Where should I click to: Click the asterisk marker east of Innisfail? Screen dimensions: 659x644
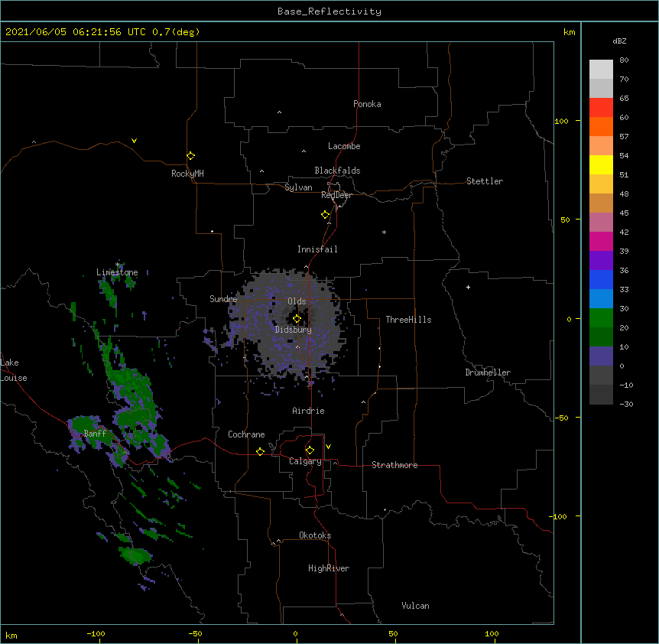384,232
